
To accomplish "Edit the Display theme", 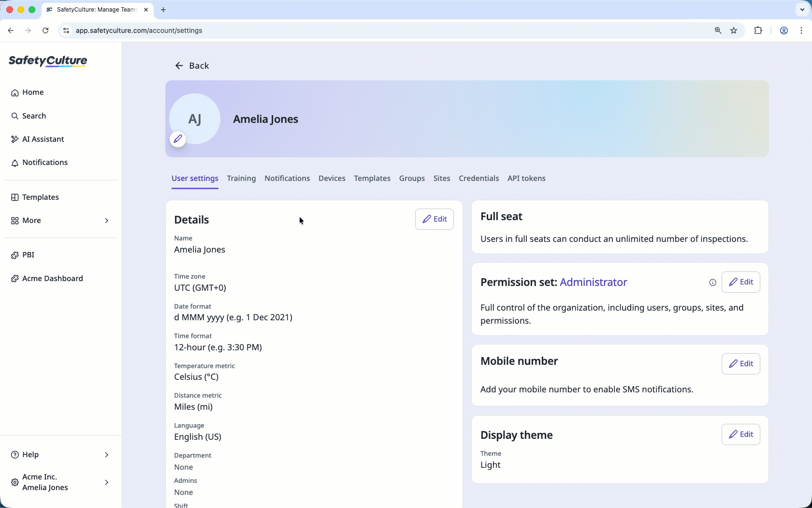I will pyautogui.click(x=741, y=434).
